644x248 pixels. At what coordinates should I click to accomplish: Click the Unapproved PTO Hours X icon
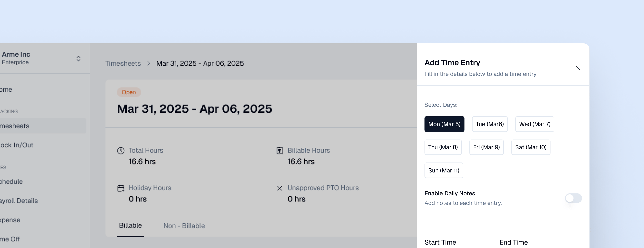[279, 188]
